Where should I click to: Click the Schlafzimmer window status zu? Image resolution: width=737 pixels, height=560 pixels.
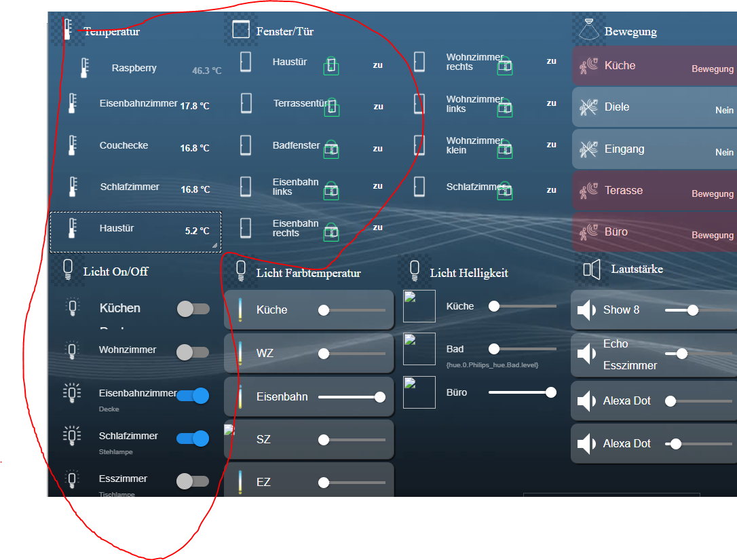coord(551,190)
